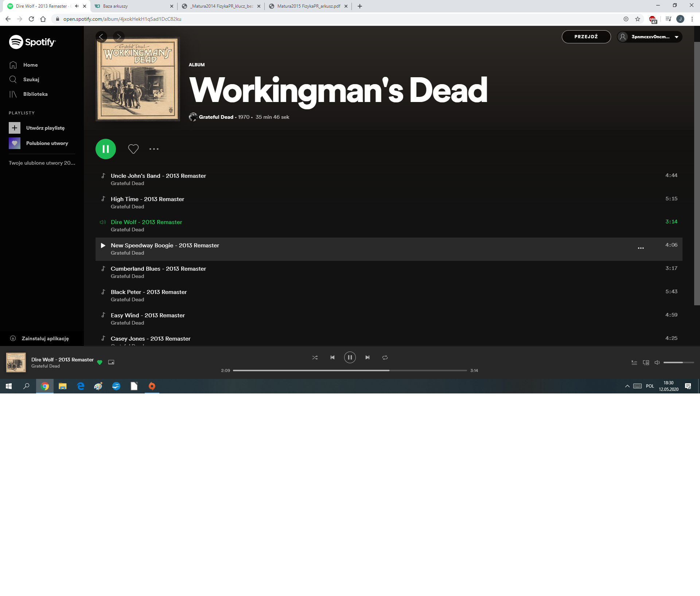
Task: Play New Speedway Boogie with play arrow
Action: (x=103, y=246)
